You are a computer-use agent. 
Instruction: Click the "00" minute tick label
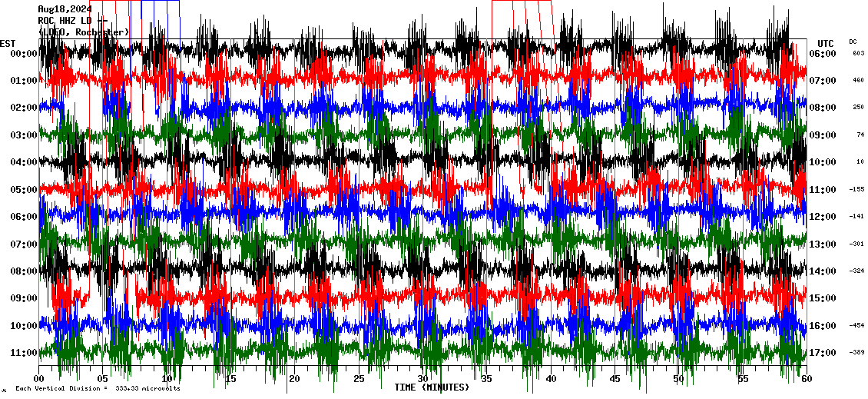click(38, 379)
